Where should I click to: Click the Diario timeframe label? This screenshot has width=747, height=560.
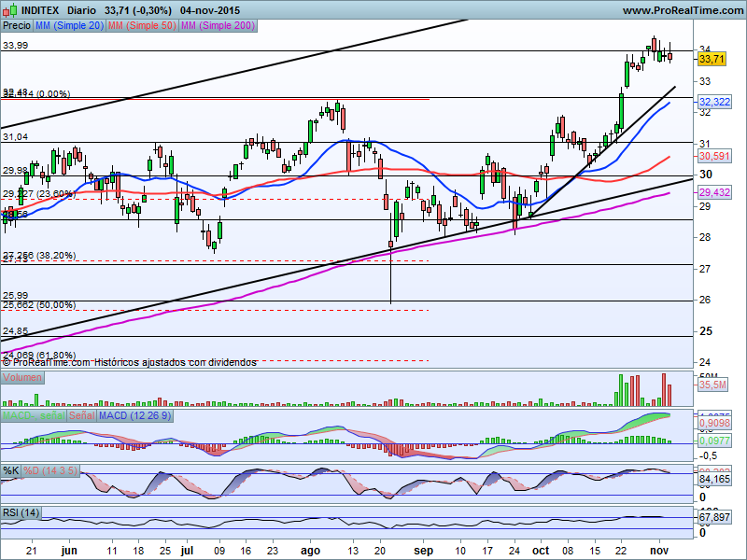point(81,10)
